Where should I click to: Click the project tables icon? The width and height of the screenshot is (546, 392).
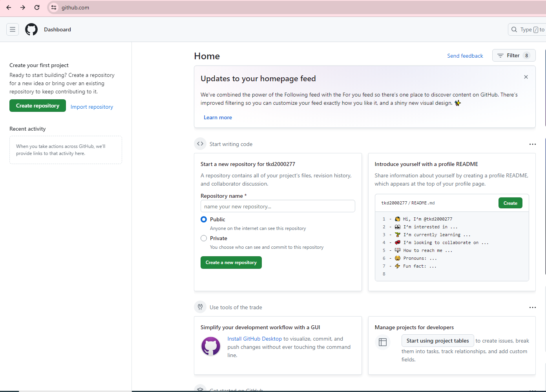(383, 342)
